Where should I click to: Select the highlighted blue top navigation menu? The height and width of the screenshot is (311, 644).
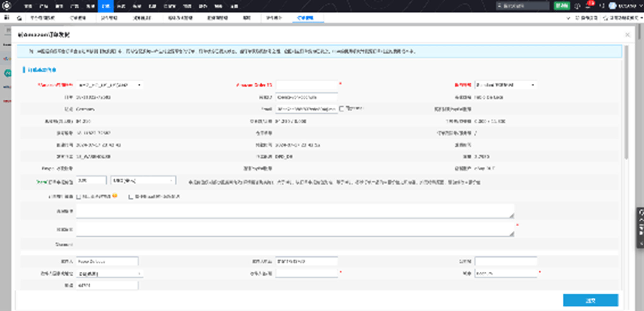105,6
